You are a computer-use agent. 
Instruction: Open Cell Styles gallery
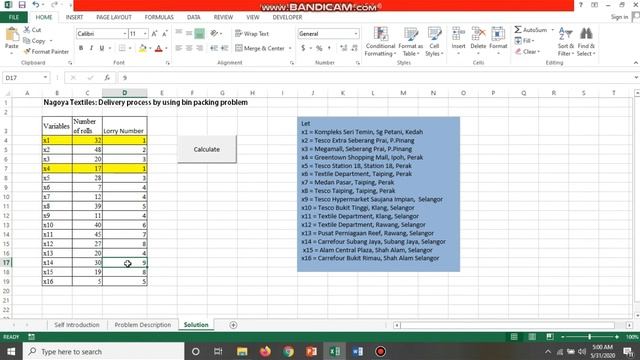[x=434, y=42]
